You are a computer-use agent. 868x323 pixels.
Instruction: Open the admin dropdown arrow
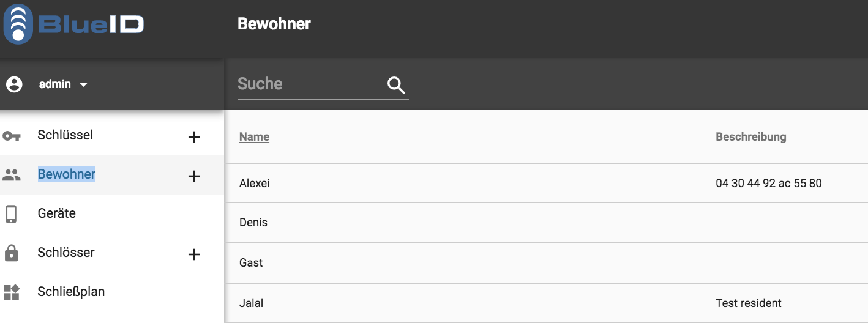point(84,84)
